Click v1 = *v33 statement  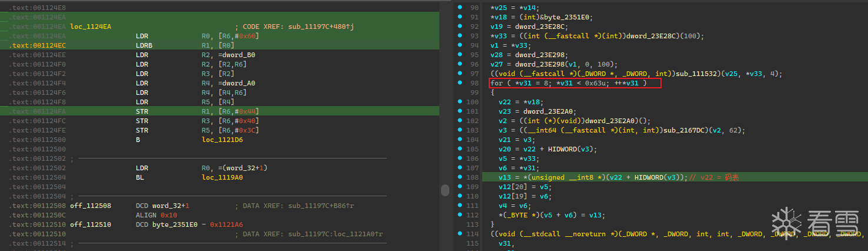pyautogui.click(x=510, y=45)
